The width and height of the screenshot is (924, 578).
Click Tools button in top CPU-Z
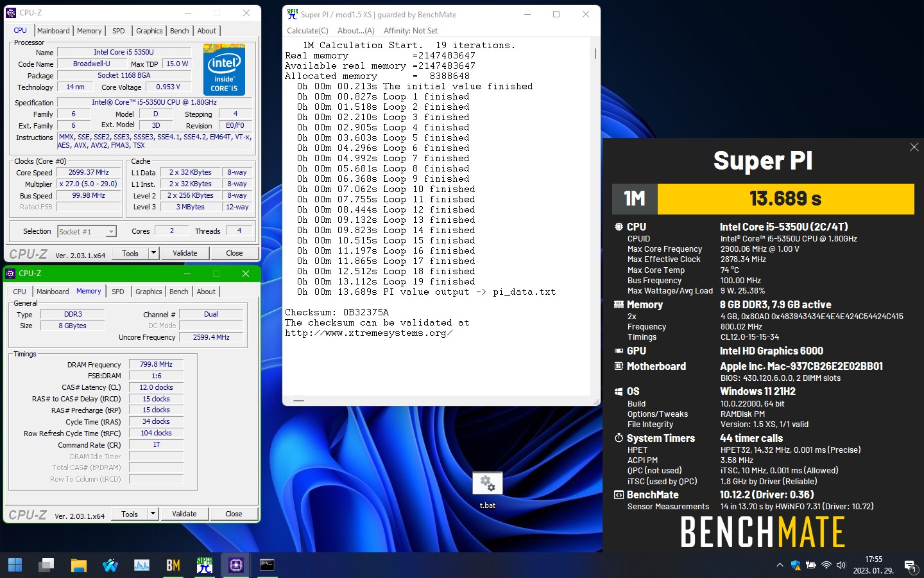tap(130, 254)
